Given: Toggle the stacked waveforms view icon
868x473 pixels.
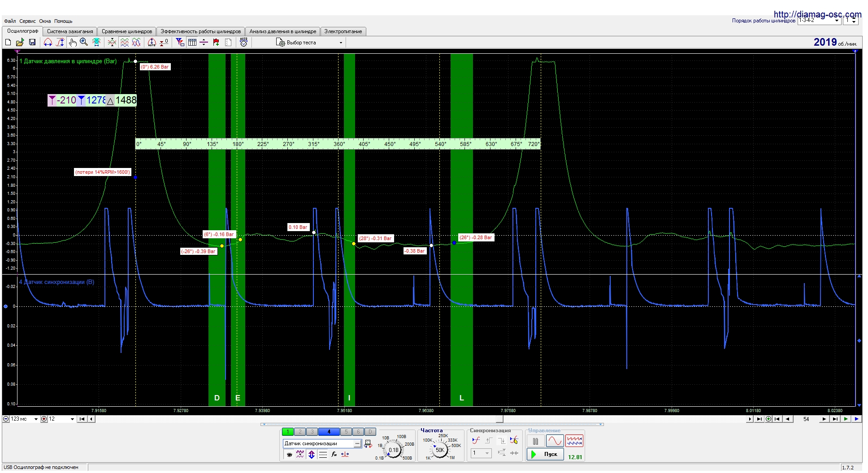Looking at the screenshot, I should (x=124, y=42).
